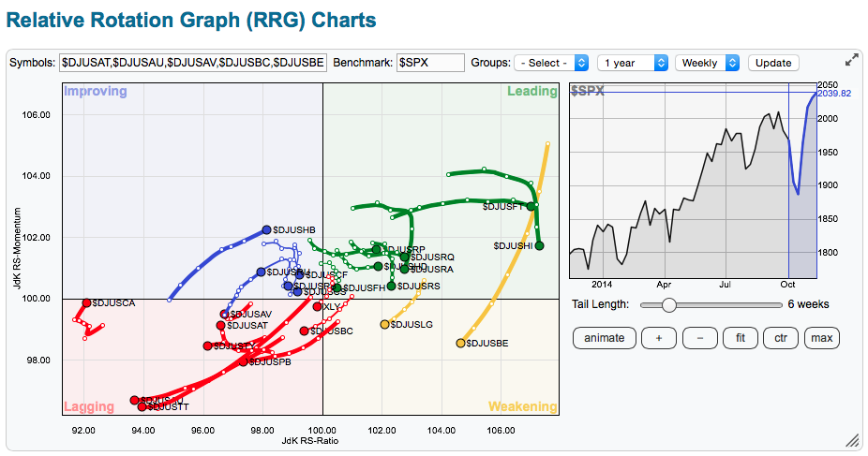Click the fit button
The width and height of the screenshot is (868, 456).
(x=741, y=337)
